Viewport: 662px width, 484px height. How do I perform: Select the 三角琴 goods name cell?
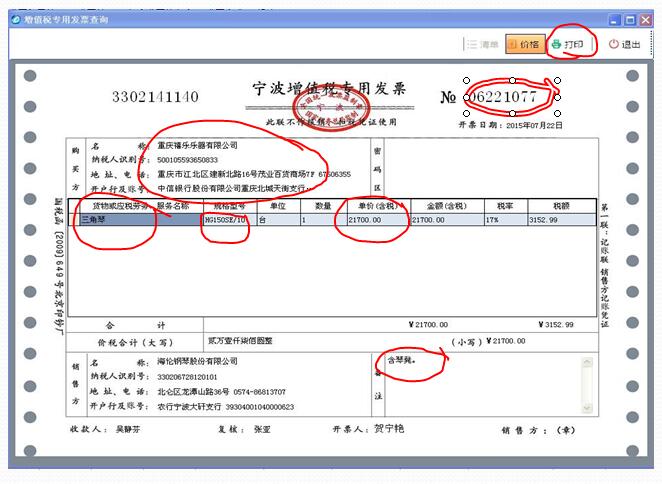pos(116,219)
